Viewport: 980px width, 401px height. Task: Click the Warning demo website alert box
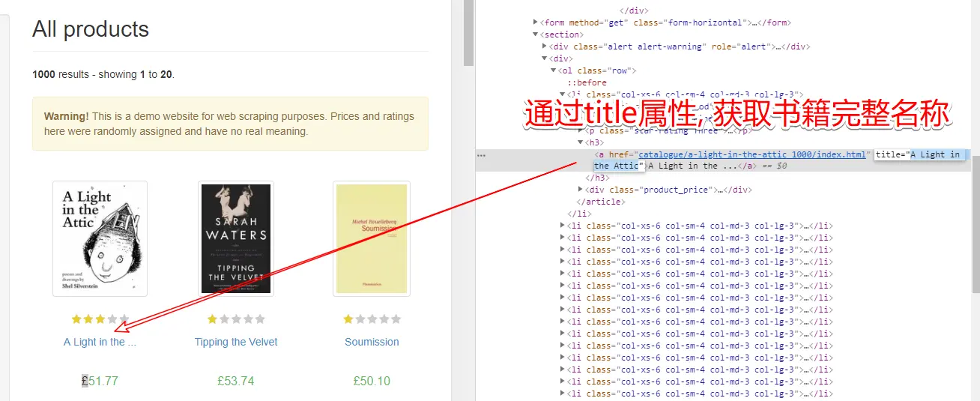[230, 124]
